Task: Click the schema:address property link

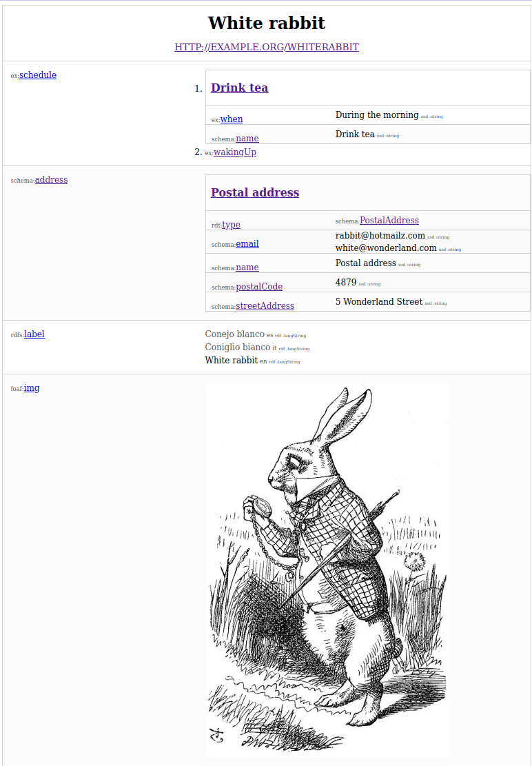Action: 51,179
